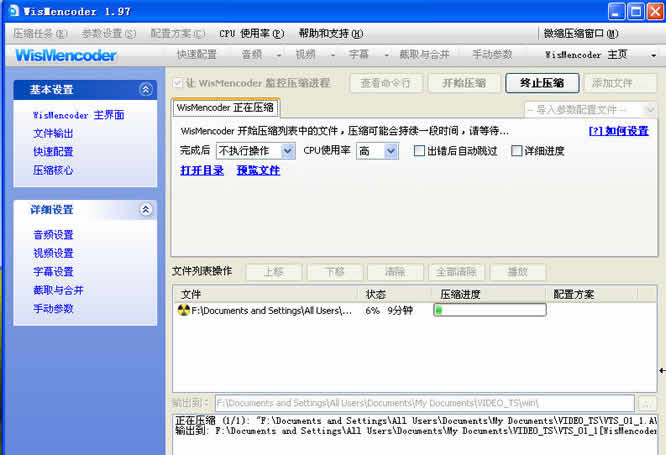Viewport: 666px width, 455px height.
Task: Click 视频 in the top toolbar
Action: [x=305, y=54]
